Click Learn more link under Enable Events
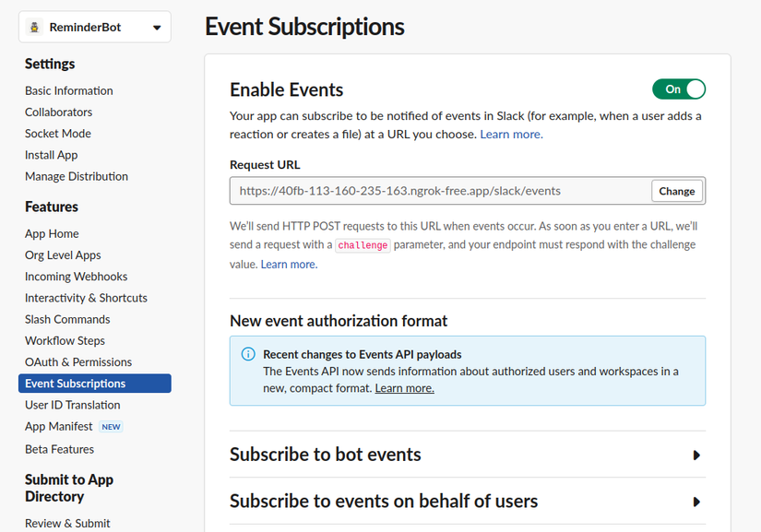 (511, 135)
